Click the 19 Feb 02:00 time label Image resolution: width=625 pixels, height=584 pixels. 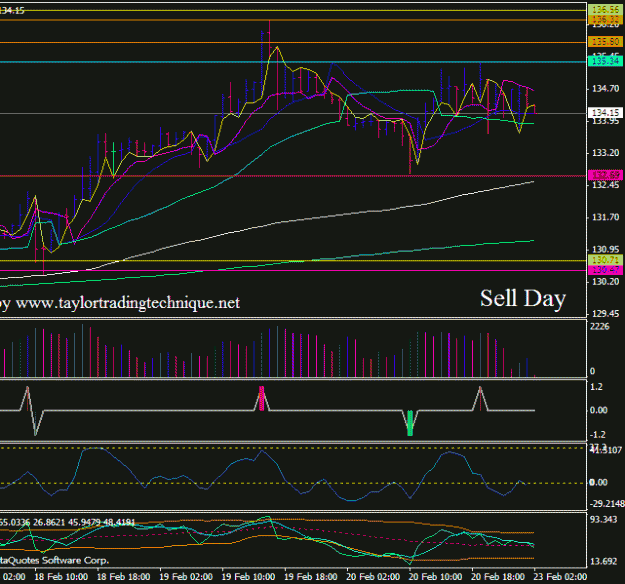click(186, 577)
